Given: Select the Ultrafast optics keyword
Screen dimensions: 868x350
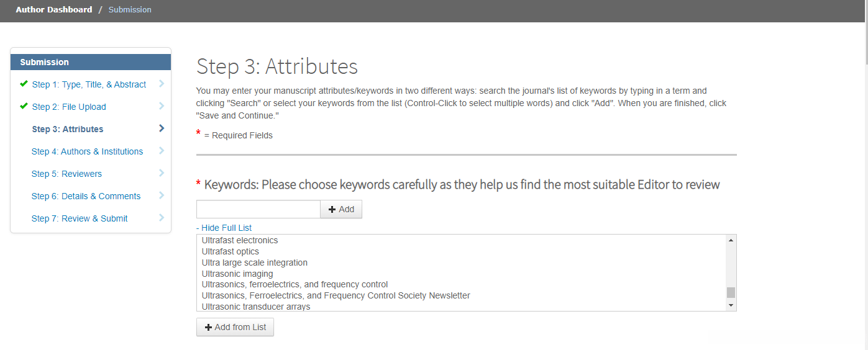Looking at the screenshot, I should tap(231, 251).
